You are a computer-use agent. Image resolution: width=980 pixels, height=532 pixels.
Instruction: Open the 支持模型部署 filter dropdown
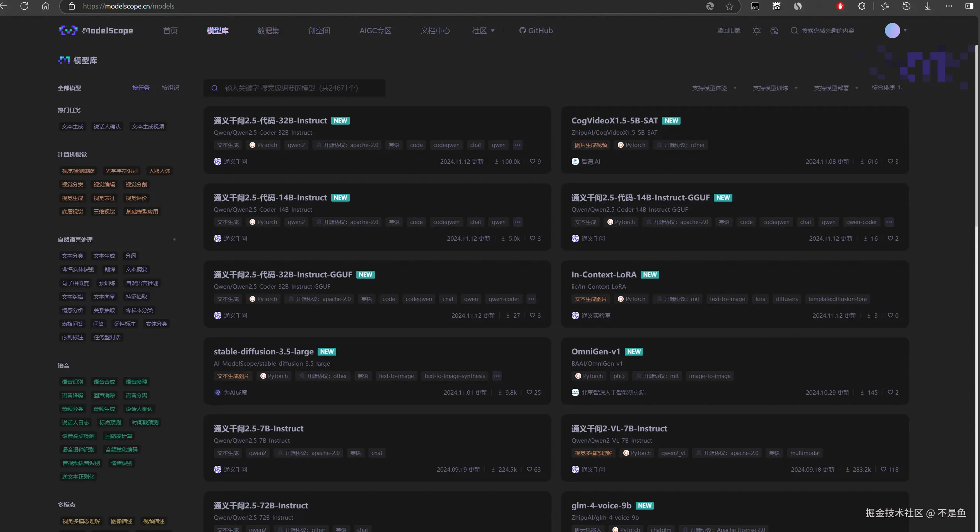pyautogui.click(x=836, y=88)
